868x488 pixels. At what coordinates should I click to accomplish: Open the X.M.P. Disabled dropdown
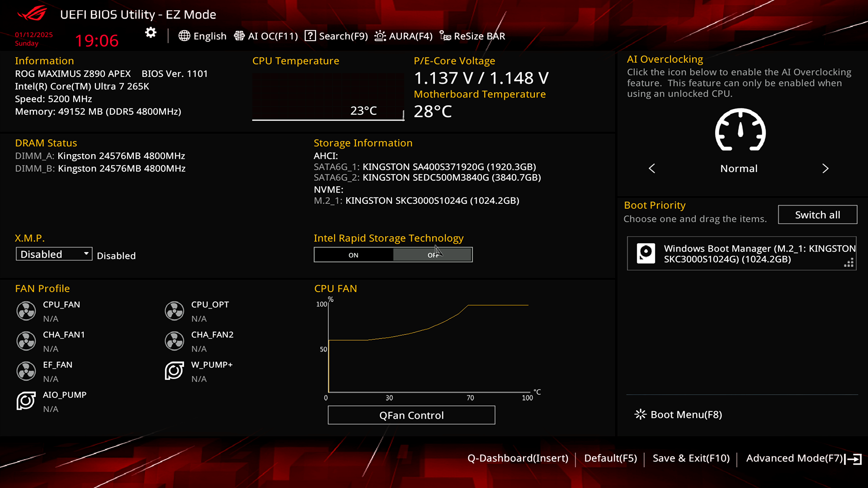pyautogui.click(x=54, y=254)
